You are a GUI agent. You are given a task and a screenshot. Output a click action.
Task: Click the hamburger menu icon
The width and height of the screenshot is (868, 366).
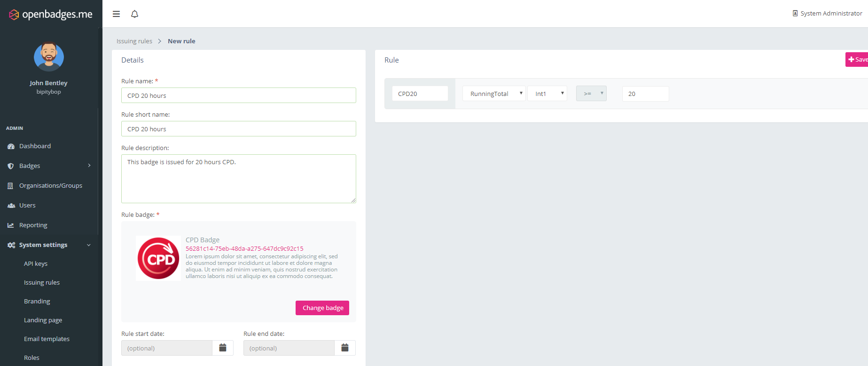[116, 14]
